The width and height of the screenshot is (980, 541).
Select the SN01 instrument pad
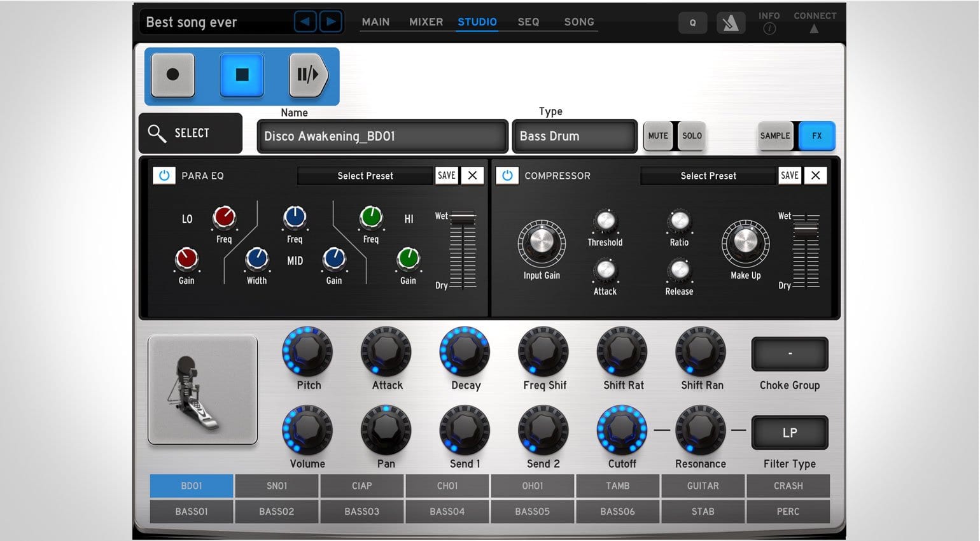[277, 486]
